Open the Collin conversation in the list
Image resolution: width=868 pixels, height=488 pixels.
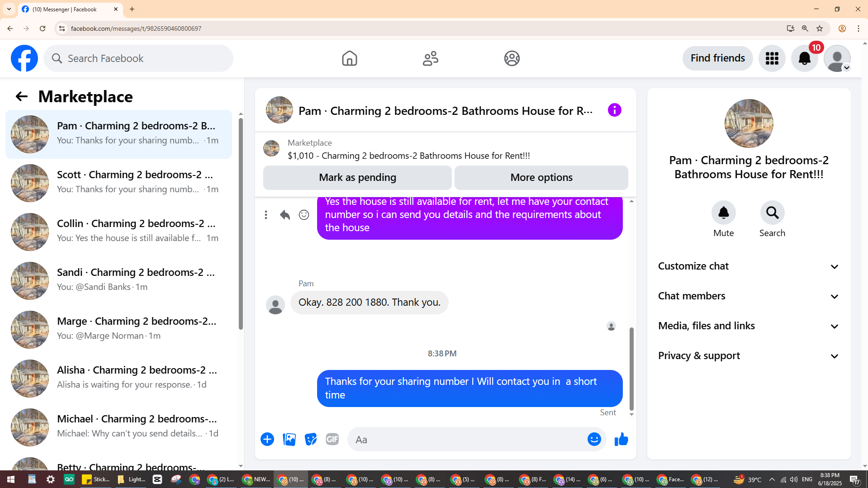click(x=119, y=232)
